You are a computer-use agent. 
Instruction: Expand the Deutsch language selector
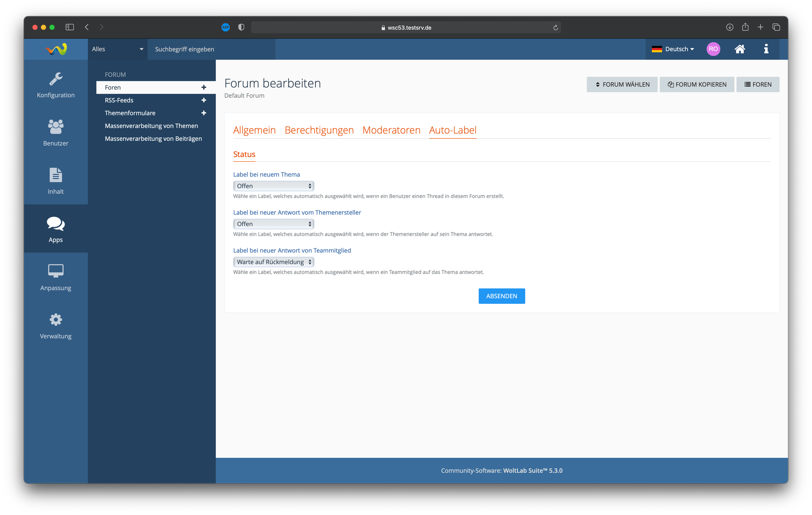[x=673, y=49]
